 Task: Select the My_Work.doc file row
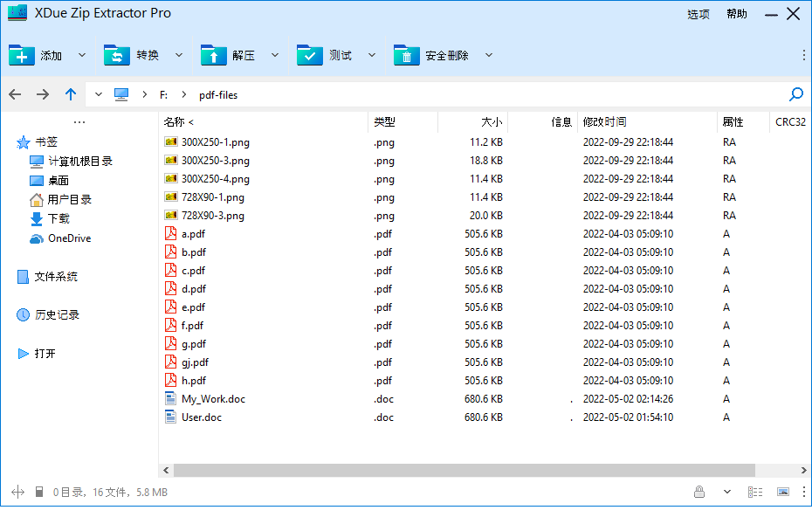click(213, 398)
